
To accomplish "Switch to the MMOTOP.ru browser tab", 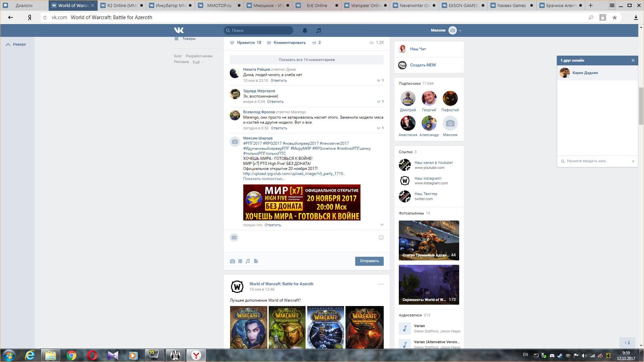I will (219, 5).
